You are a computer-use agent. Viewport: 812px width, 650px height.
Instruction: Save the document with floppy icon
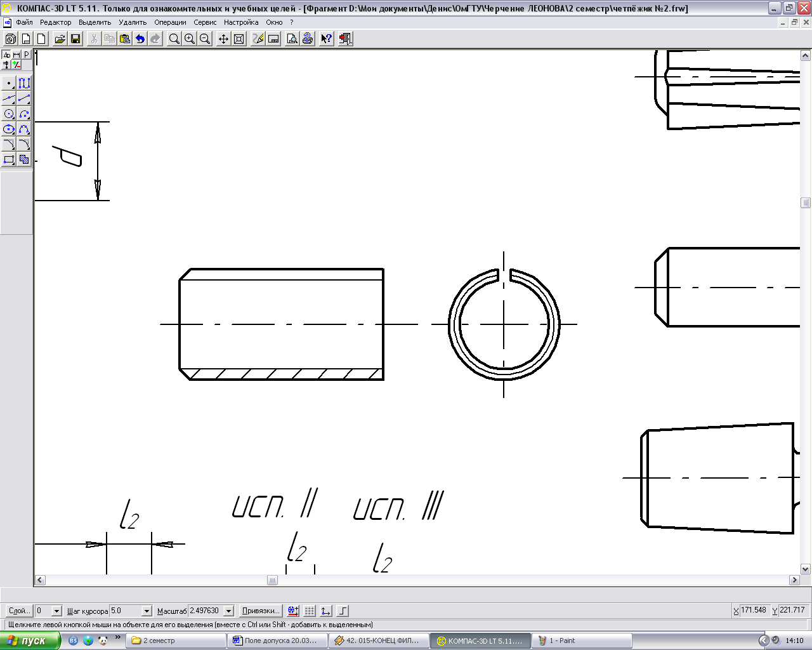(x=75, y=39)
